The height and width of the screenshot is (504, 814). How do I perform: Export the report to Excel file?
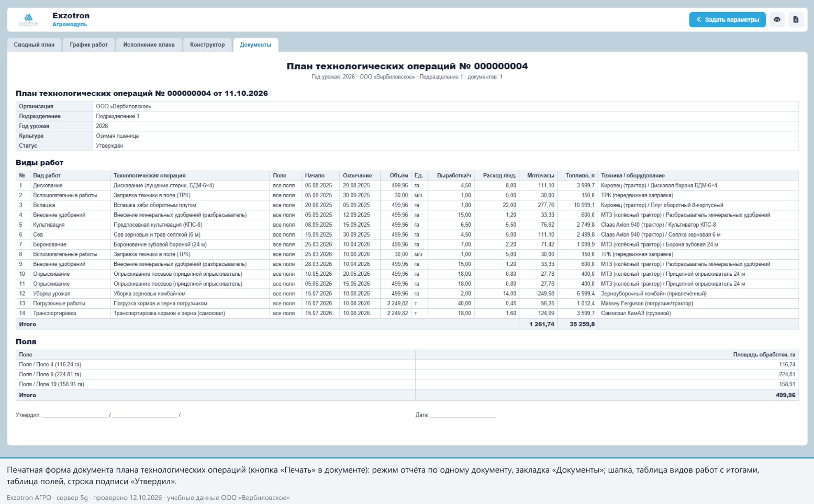point(796,20)
